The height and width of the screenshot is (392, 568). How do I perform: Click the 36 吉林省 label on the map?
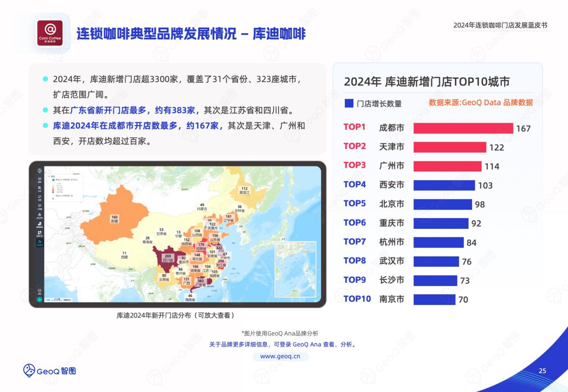coord(240,209)
